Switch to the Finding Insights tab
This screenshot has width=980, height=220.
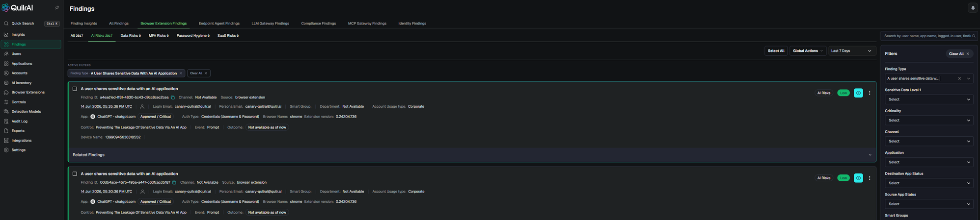click(83, 24)
